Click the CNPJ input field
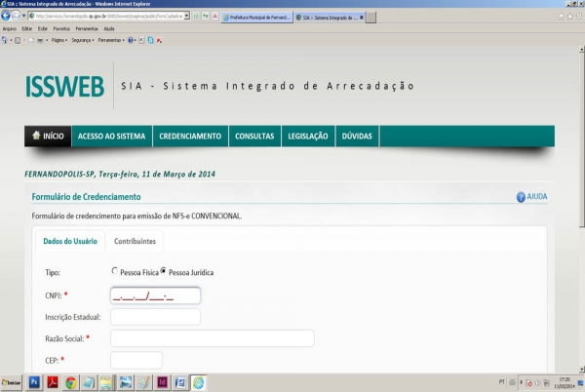Screen dimensions: 585x392 [x=155, y=295]
